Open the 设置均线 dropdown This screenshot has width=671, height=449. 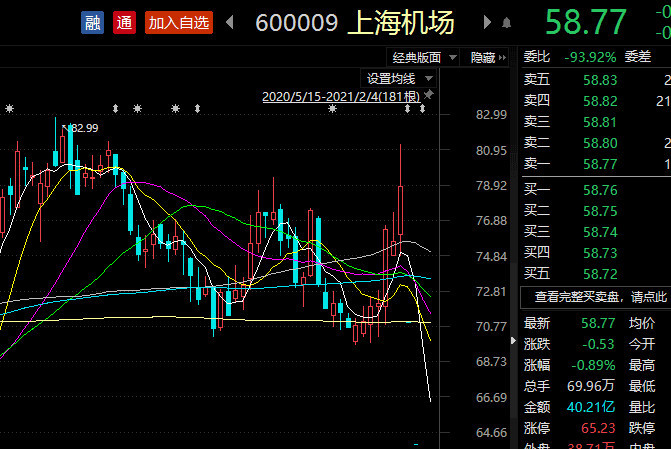point(399,79)
